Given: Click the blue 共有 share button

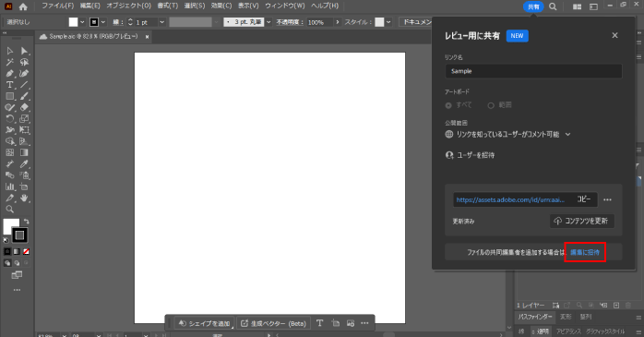Looking at the screenshot, I should (533, 6).
